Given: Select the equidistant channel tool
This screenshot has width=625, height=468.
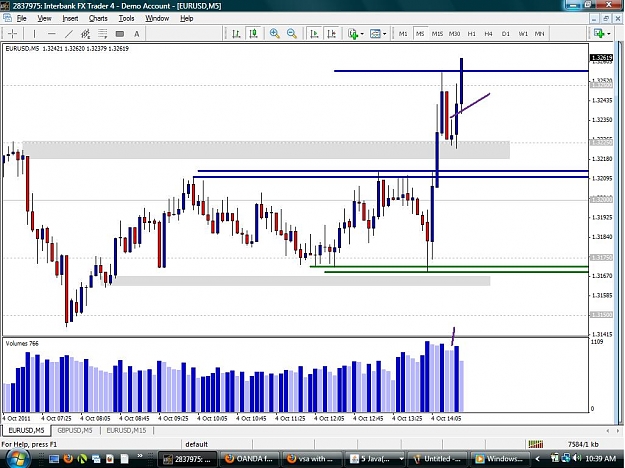Looking at the screenshot, I should (85, 34).
